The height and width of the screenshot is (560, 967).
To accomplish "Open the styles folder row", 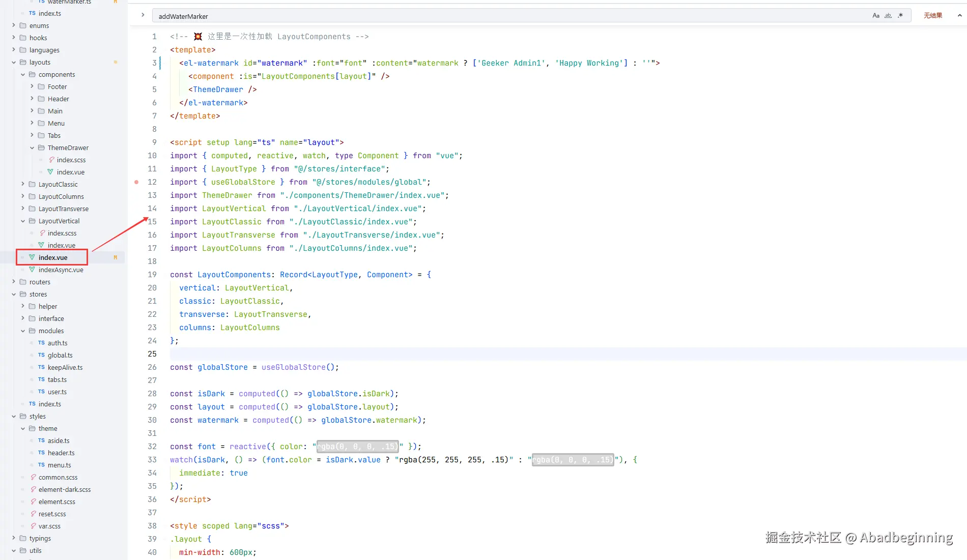I will pyautogui.click(x=63, y=416).
